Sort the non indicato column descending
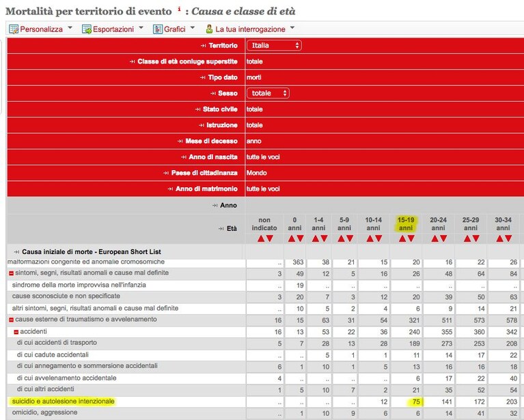Image resolution: width=524 pixels, height=420 pixels. [270, 238]
